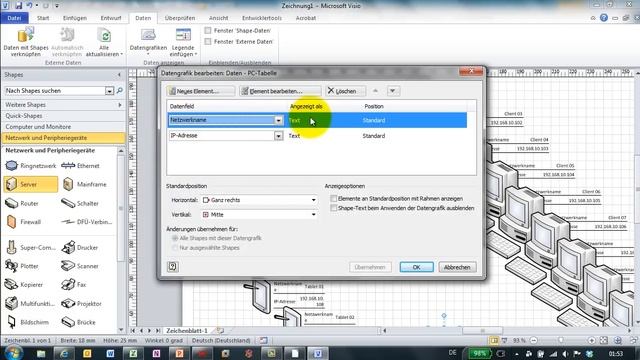This screenshot has width=640, height=360.
Task: Enable 'Fenster Shape-Daten' checkbox
Action: pos(208,31)
